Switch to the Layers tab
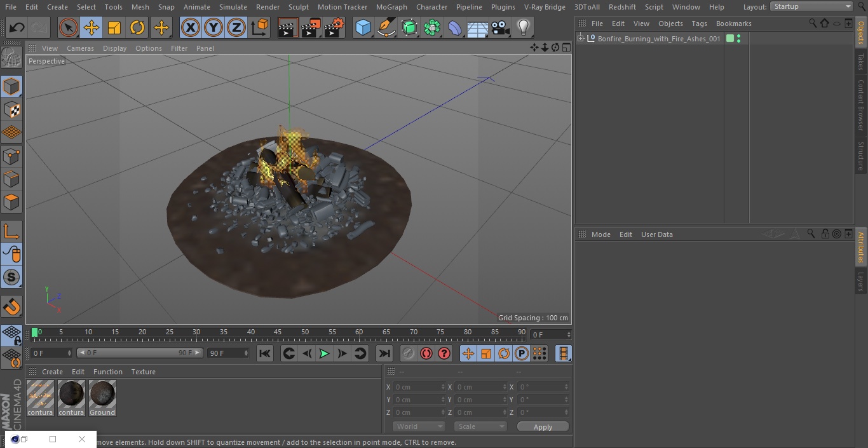This screenshot has width=868, height=448. [861, 282]
